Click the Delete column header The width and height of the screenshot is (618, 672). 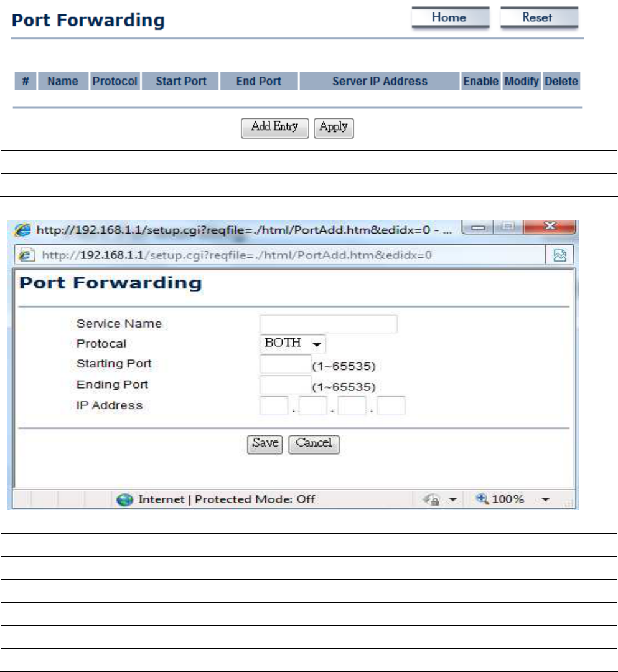pyautogui.click(x=561, y=81)
